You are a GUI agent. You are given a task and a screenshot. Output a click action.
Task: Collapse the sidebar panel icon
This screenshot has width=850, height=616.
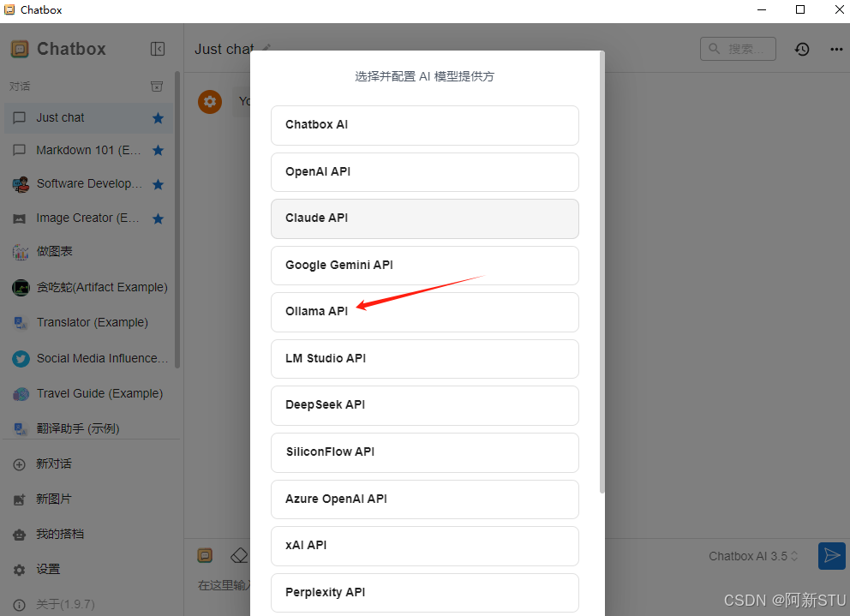157,50
